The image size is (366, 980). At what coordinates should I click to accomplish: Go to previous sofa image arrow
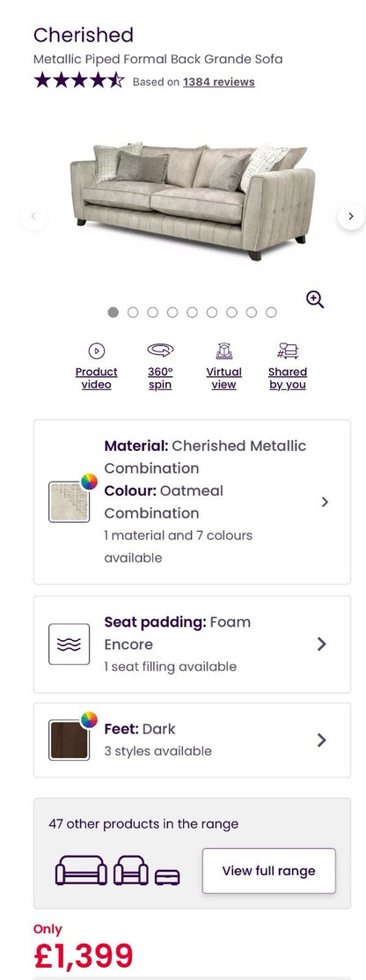(33, 217)
